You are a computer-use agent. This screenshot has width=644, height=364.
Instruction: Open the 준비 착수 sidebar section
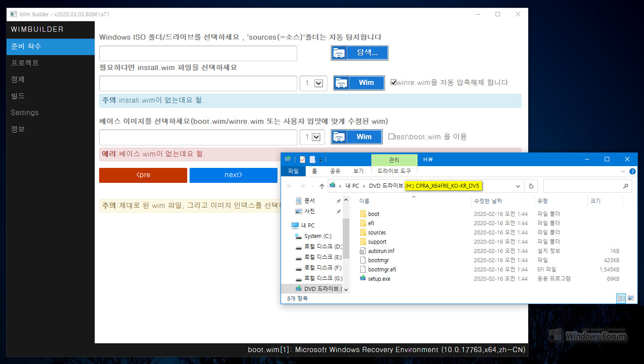pyautogui.click(x=51, y=46)
